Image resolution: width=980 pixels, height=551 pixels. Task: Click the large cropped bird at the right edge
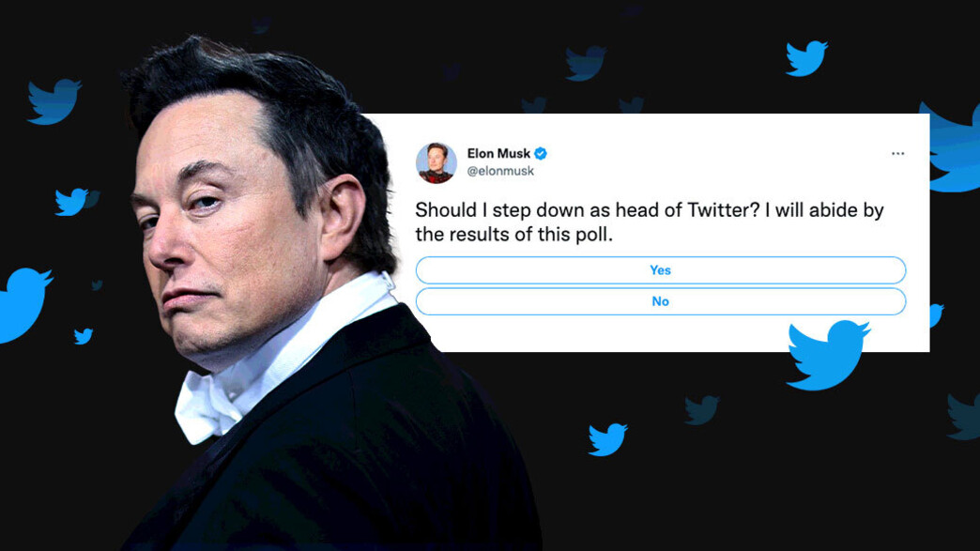955,147
